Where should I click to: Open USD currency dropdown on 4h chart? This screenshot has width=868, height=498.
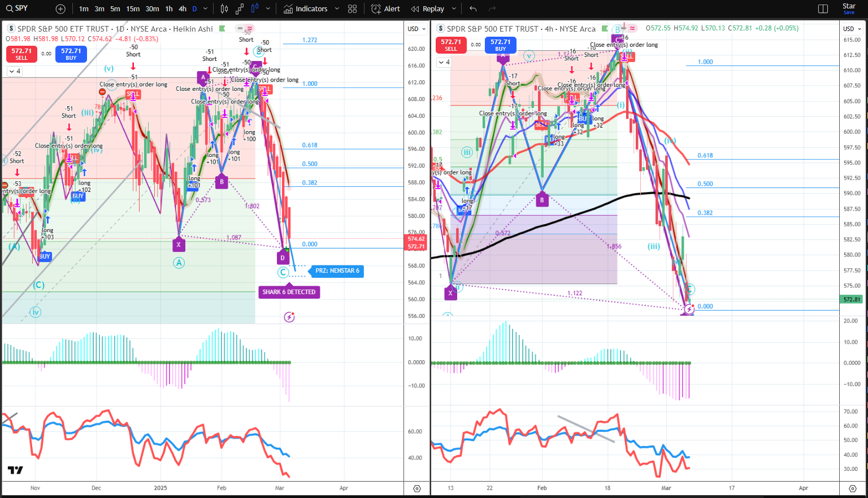852,29
